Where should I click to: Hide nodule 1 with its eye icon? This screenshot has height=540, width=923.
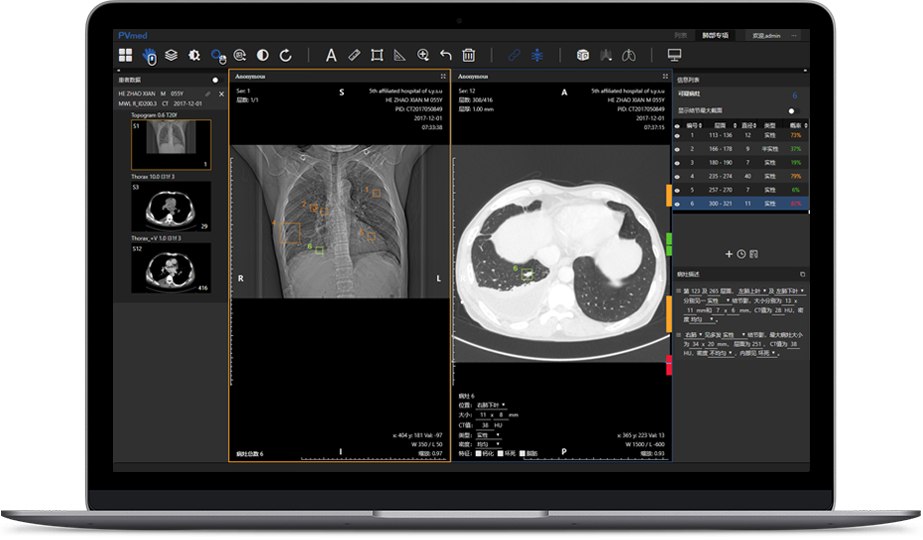[x=677, y=135]
